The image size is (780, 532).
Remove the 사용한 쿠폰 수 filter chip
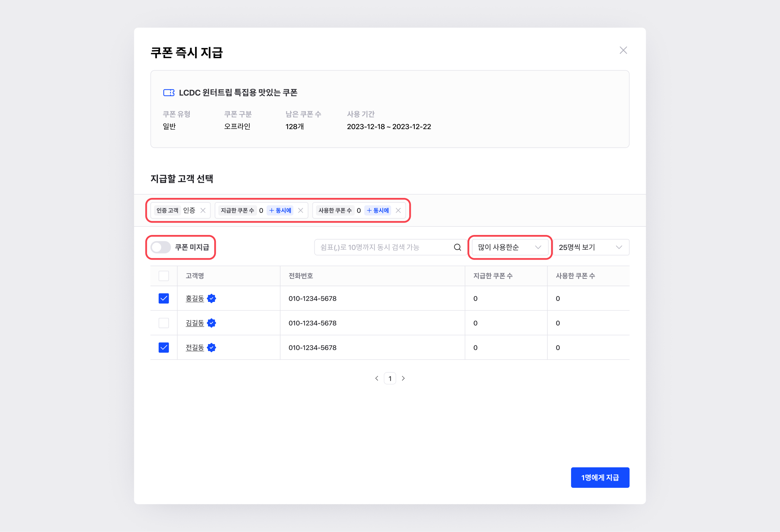point(398,211)
